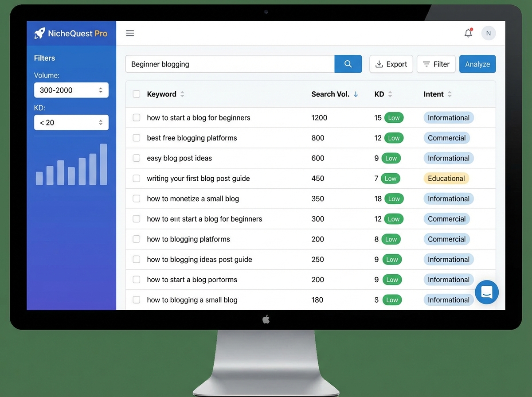
Task: Click the Export button
Action: 391,64
